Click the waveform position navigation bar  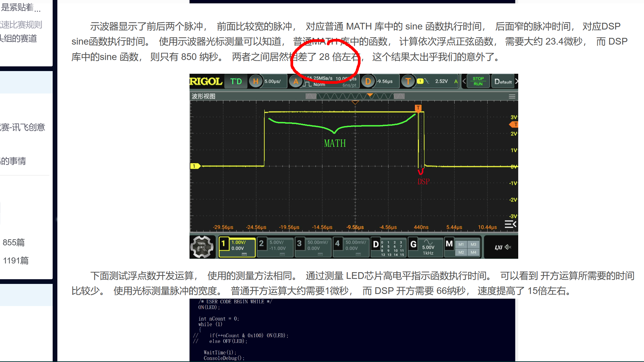point(355,97)
